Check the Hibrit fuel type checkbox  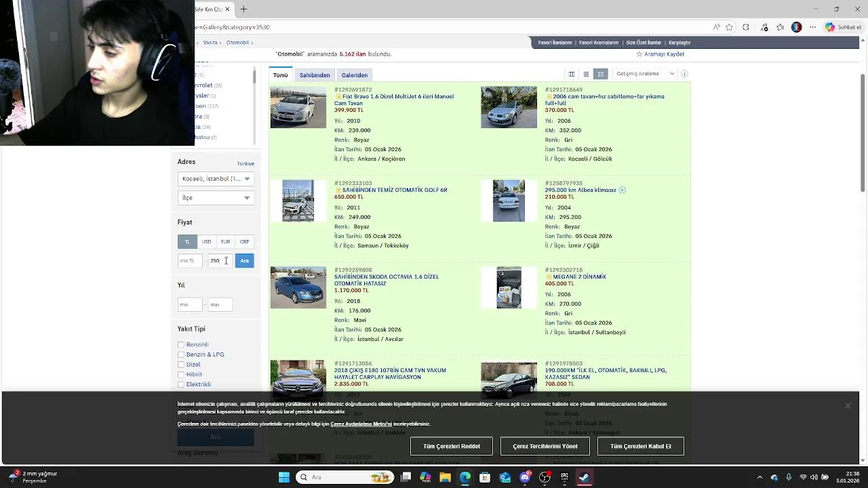(x=181, y=374)
